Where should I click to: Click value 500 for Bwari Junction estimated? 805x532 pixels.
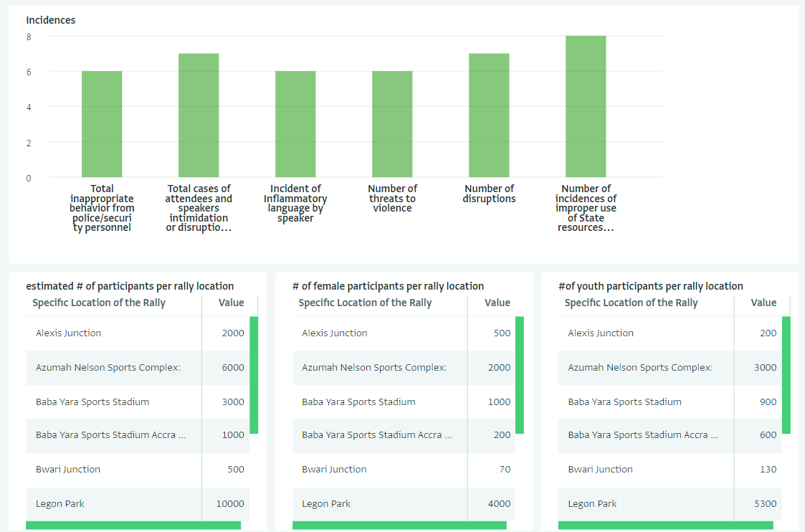click(236, 469)
